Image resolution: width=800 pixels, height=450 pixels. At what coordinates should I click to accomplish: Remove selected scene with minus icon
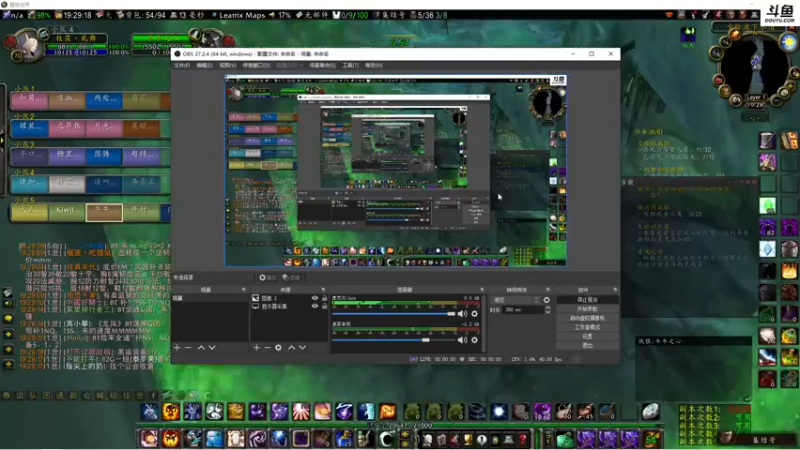pyautogui.click(x=188, y=347)
